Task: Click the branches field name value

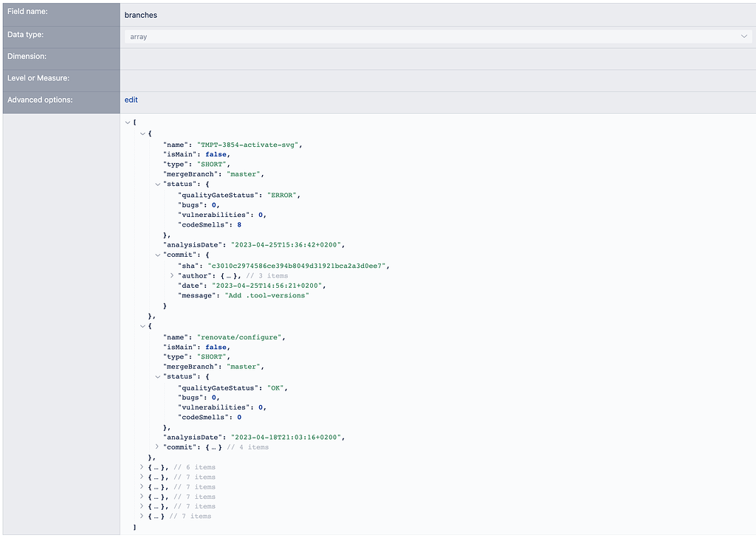Action: coord(140,15)
